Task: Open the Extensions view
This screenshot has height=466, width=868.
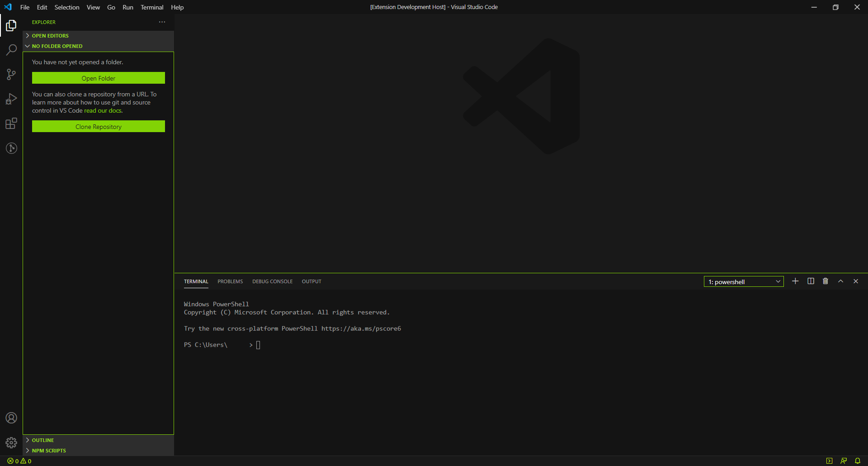Action: click(11, 124)
